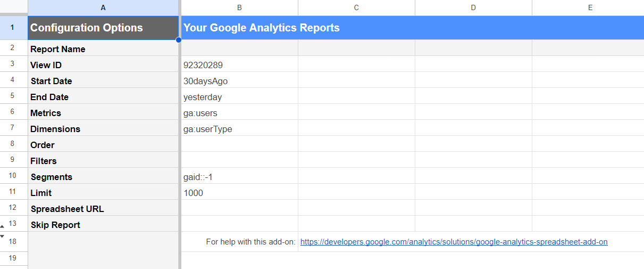Image resolution: width=644 pixels, height=269 pixels.
Task: Select the cell containing 92320289
Action: (x=239, y=65)
